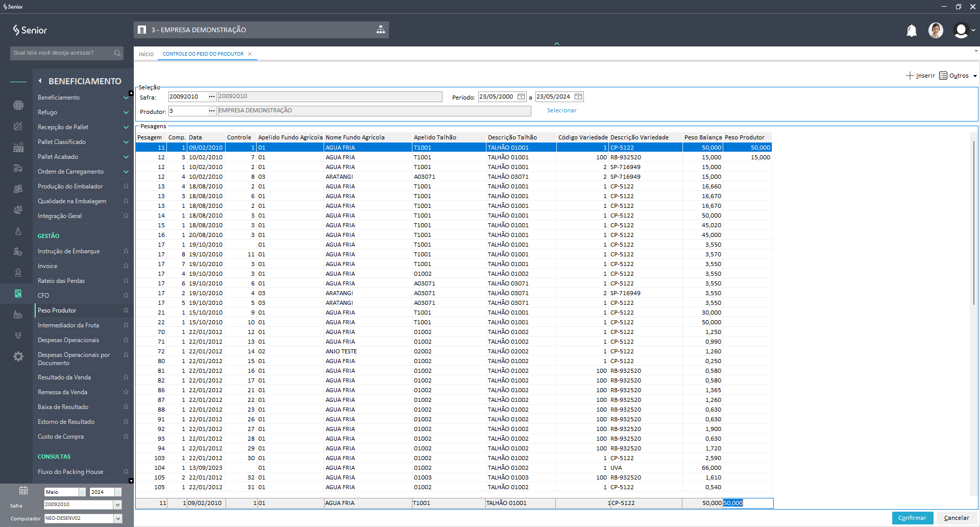Click the settings gear in sidebar
Screen dimensions: 980x527
point(18,356)
